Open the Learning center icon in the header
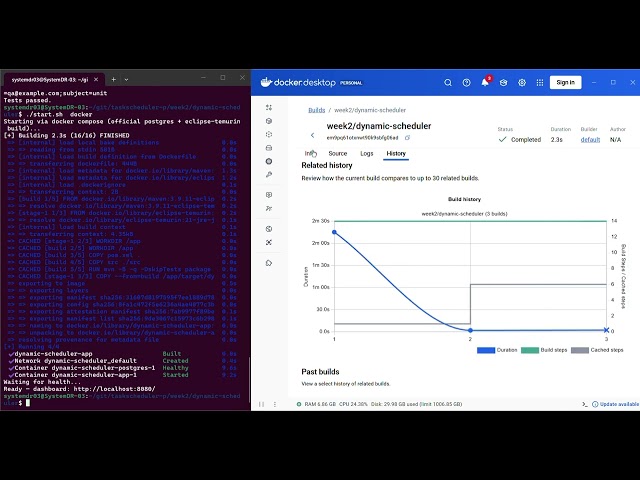The image size is (640, 480). click(503, 82)
